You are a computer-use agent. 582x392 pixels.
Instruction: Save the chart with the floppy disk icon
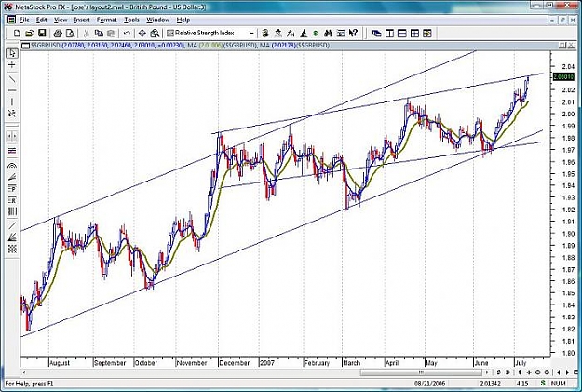[42, 34]
